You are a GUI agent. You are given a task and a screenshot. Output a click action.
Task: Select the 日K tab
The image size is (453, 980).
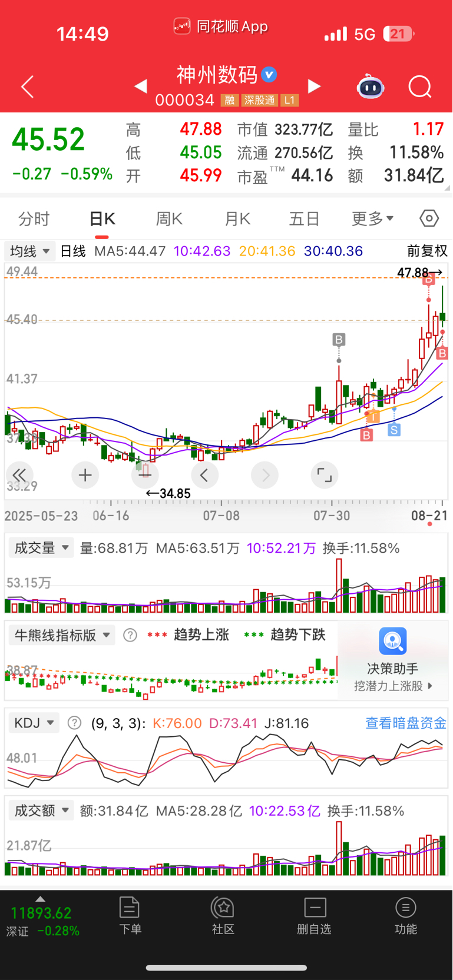[102, 219]
